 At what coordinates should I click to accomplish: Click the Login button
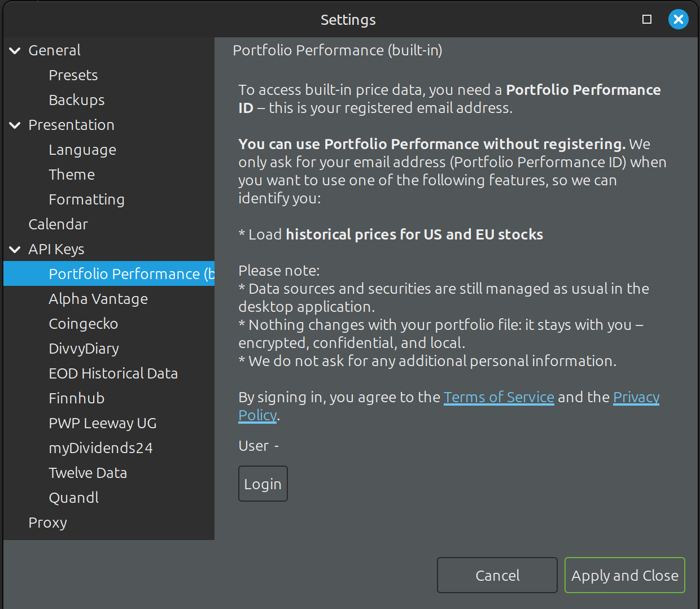click(x=263, y=484)
